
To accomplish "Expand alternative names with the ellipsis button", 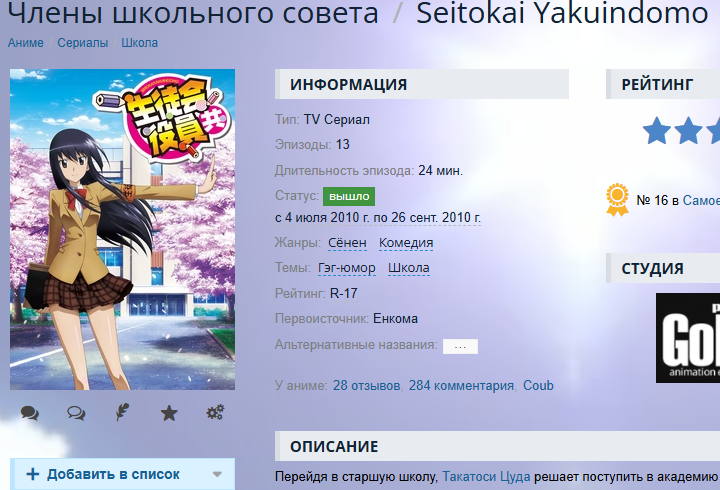I will [460, 346].
